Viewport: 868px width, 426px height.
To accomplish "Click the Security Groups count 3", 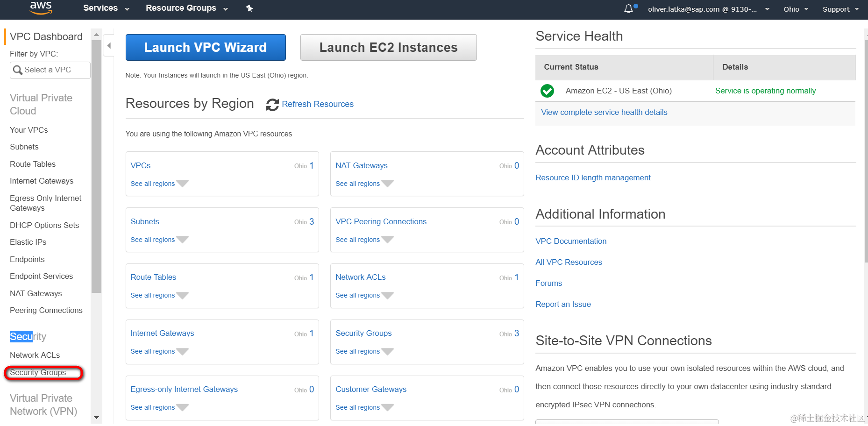I will click(517, 333).
